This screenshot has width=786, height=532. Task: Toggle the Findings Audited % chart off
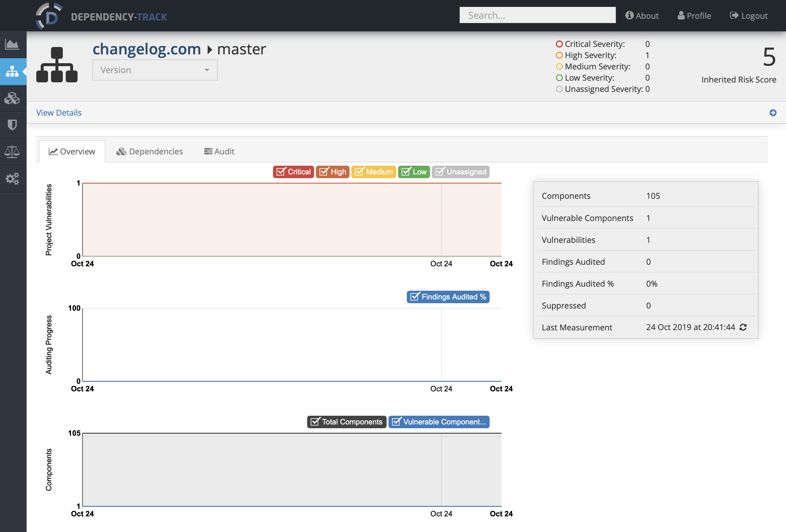pyautogui.click(x=448, y=297)
